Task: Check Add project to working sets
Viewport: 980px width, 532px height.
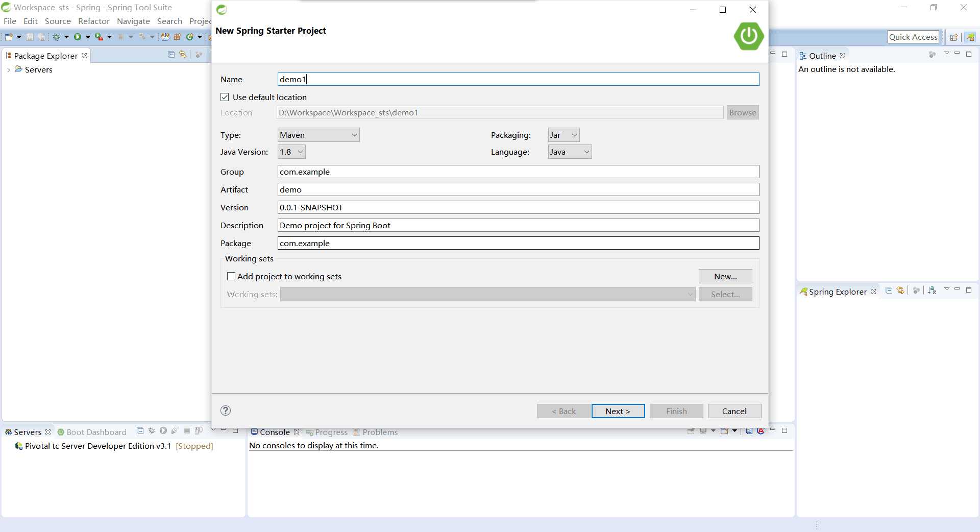Action: pos(231,276)
